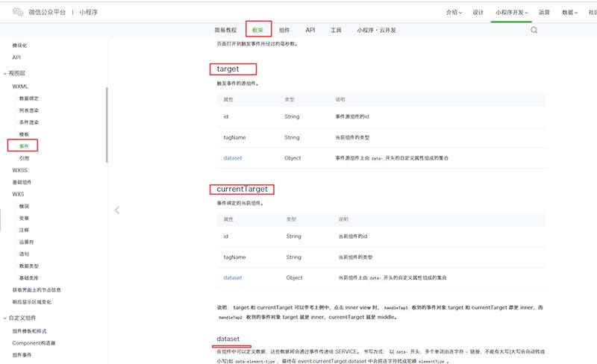Click dataset link in target table

pyautogui.click(x=232, y=158)
